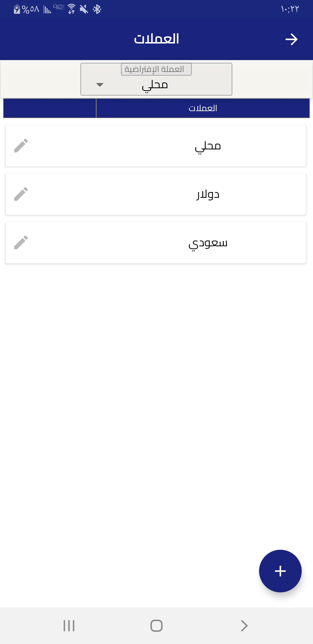Click the العملات table column header
The width and height of the screenshot is (313, 644).
[203, 108]
